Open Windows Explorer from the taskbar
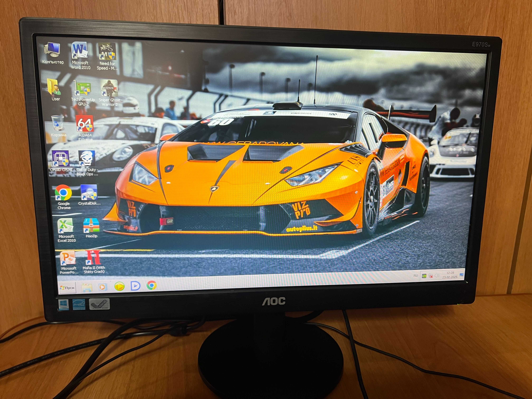Screen dimensions: 532x399 tap(87, 287)
